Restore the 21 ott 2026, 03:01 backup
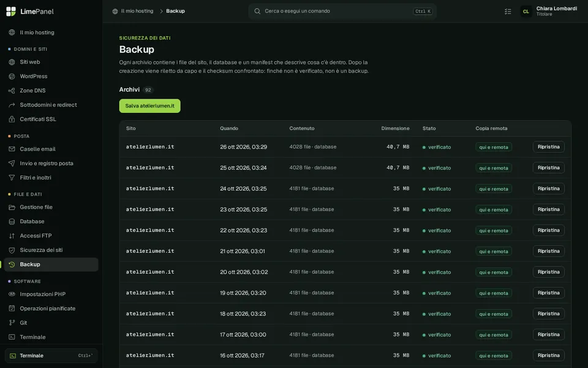The height and width of the screenshot is (368, 588). (x=549, y=251)
